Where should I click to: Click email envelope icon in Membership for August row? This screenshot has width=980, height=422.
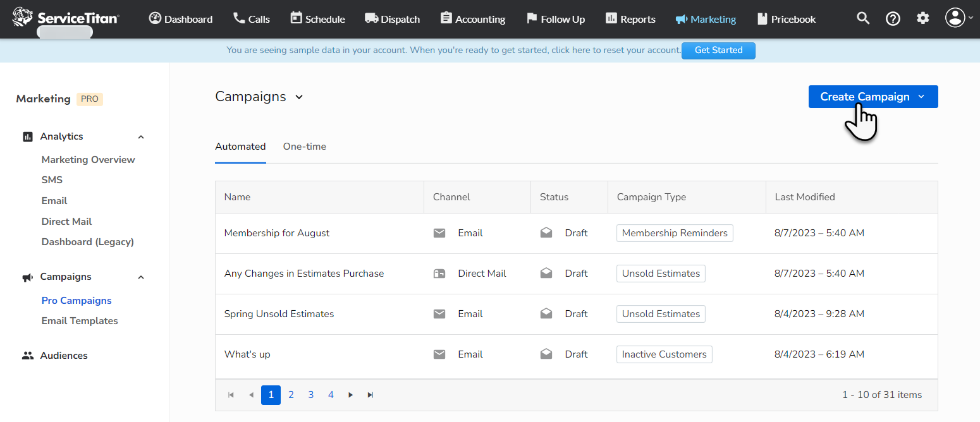pos(439,233)
